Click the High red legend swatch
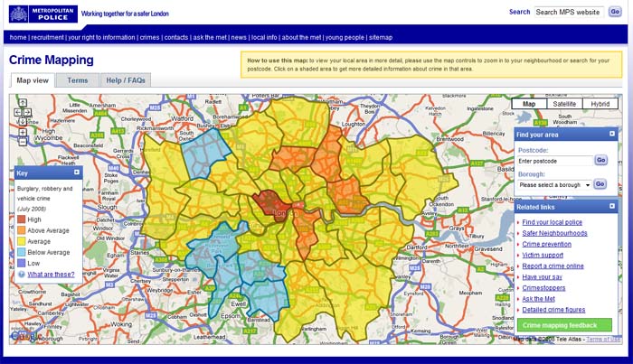This screenshot has width=633, height=364. [x=22, y=219]
